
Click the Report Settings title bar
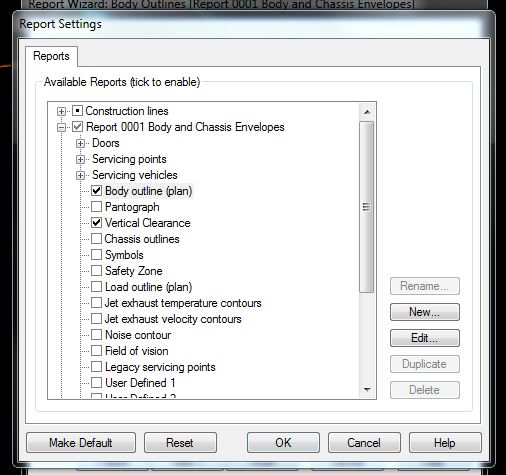click(253, 24)
